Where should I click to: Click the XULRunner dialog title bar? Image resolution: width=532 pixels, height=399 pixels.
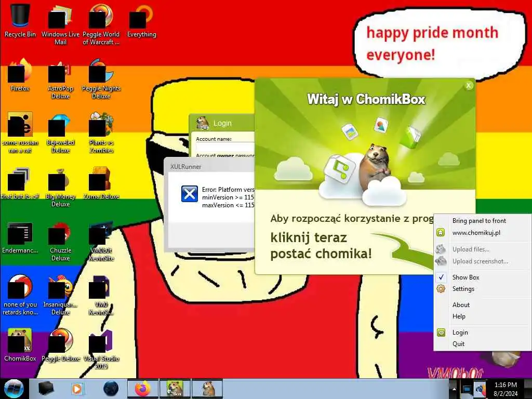click(210, 167)
